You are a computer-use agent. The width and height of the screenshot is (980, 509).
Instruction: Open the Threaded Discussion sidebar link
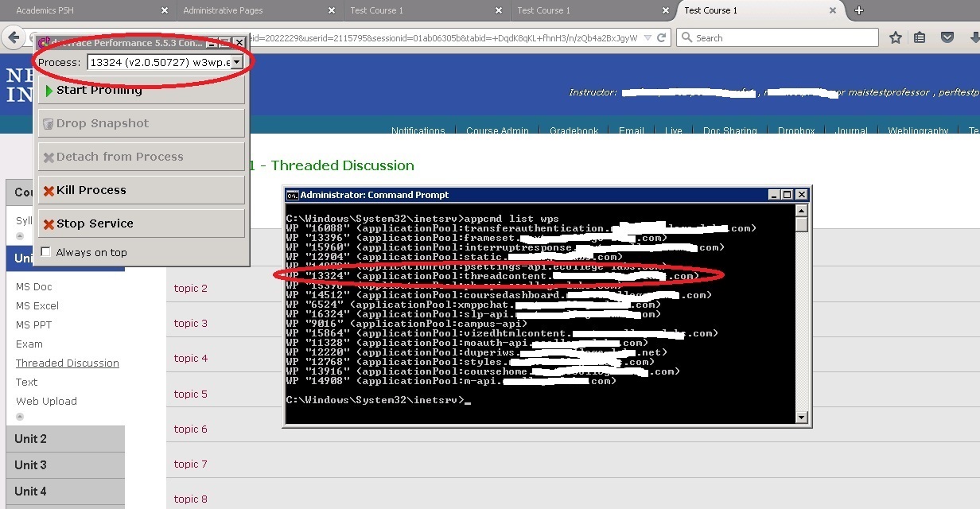[x=67, y=363]
